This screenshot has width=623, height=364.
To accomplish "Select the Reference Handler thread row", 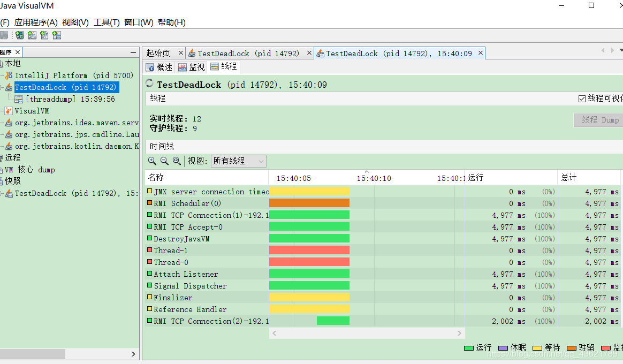I will tap(383, 309).
